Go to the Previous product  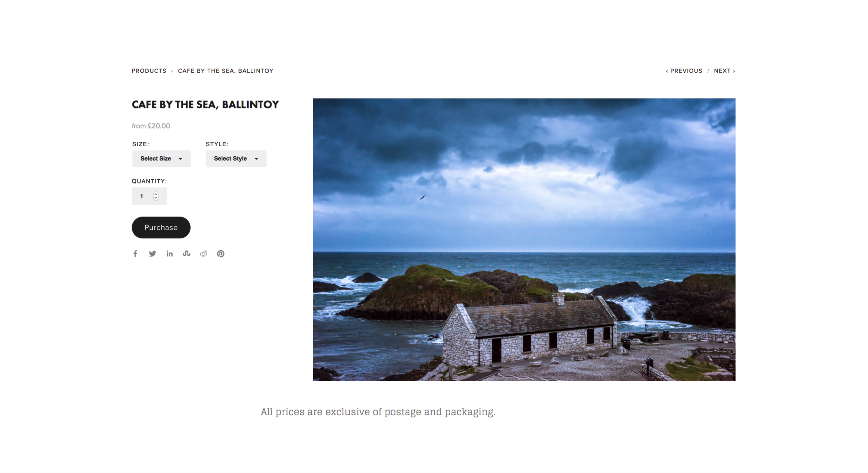click(684, 71)
